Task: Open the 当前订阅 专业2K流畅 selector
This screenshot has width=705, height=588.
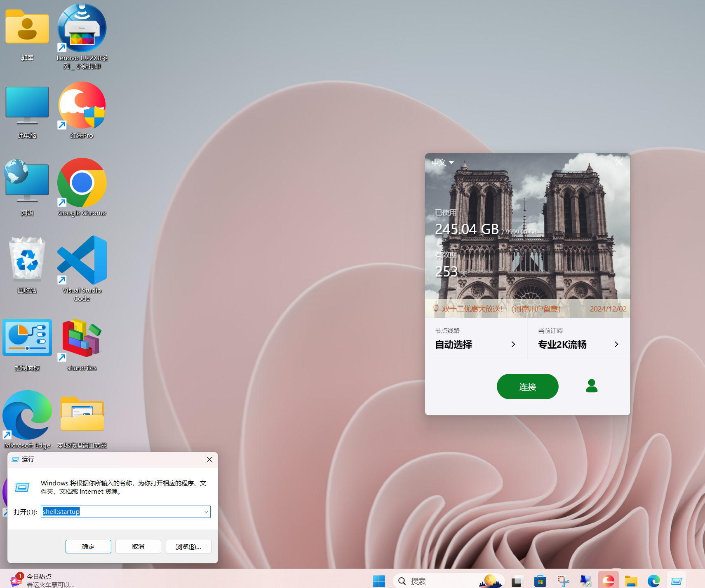Action: click(578, 344)
